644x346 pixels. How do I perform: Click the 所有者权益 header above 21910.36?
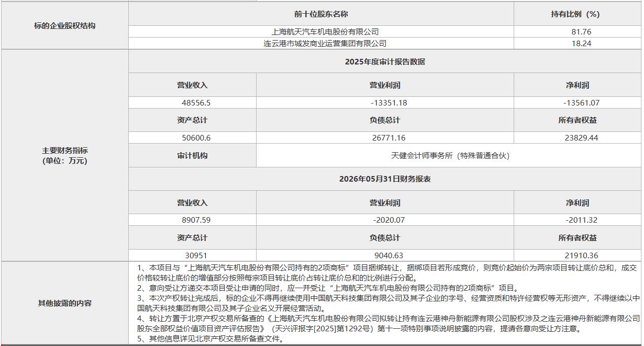point(578,238)
